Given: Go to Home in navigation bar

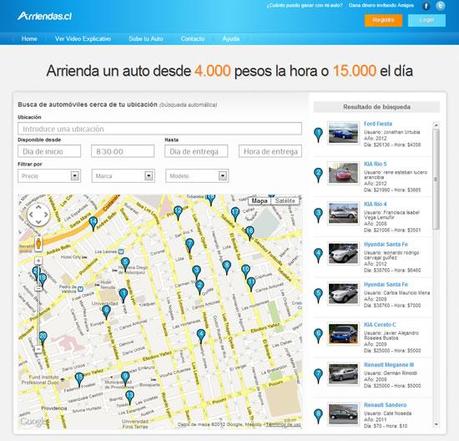Looking at the screenshot, I should click(29, 39).
